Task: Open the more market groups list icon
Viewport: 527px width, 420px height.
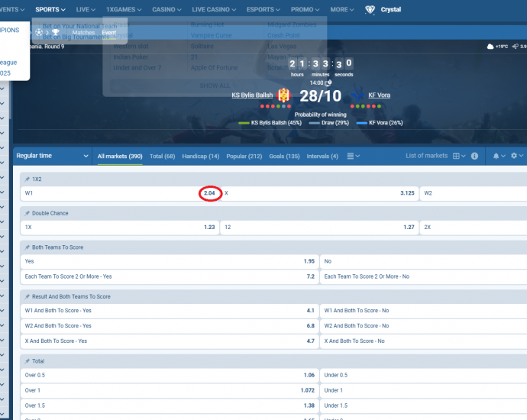Action: (353, 156)
